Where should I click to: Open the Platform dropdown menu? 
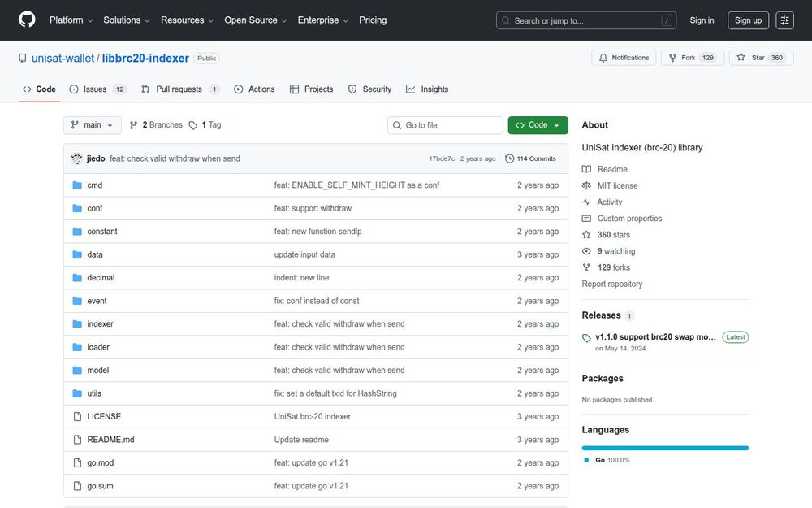pos(71,20)
